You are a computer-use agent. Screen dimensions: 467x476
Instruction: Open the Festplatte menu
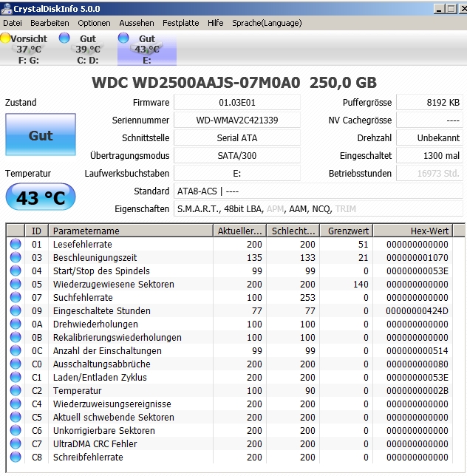[x=181, y=23]
